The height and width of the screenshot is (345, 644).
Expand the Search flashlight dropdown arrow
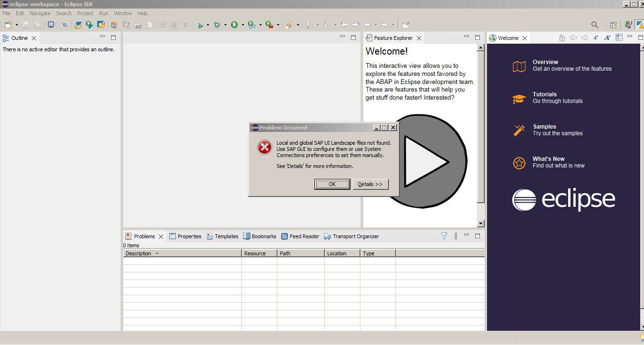pyautogui.click(x=298, y=25)
